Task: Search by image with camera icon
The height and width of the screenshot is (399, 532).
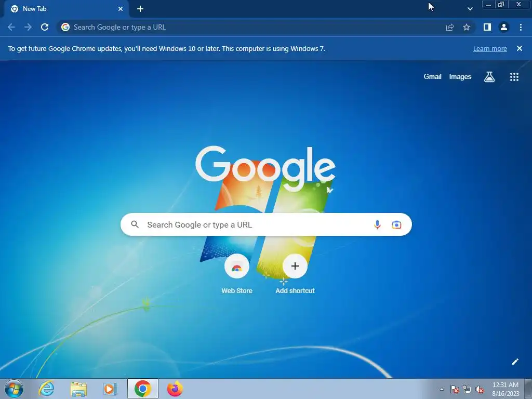Action: (x=396, y=224)
